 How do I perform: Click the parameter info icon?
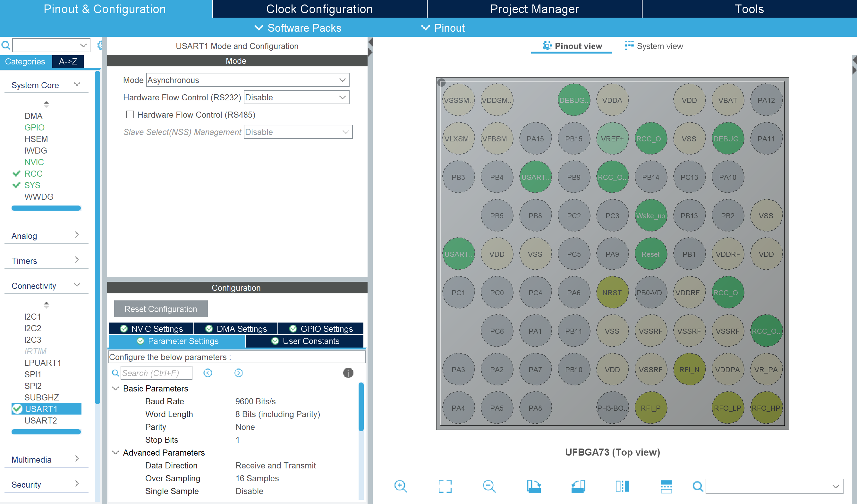coord(348,373)
